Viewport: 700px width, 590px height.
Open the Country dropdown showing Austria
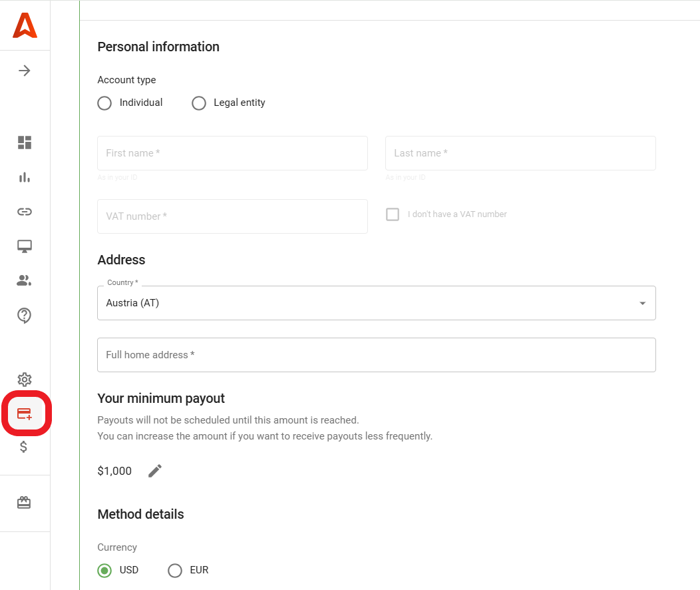click(x=377, y=303)
